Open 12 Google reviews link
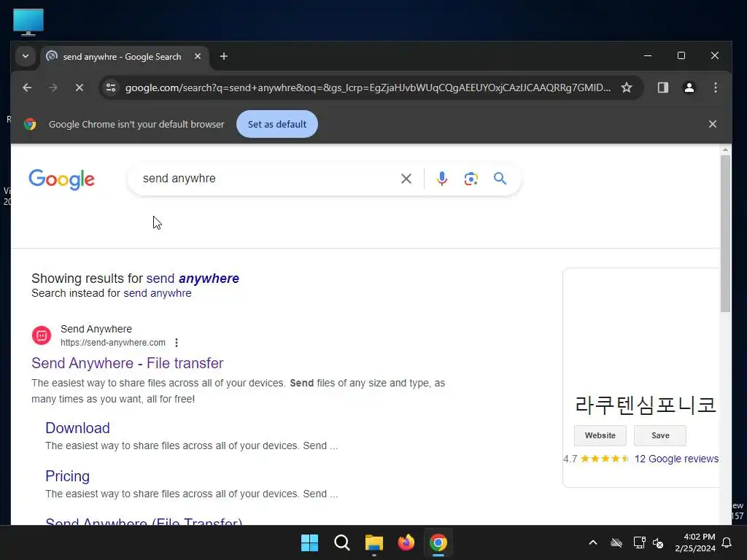The image size is (747, 560). coord(676,459)
